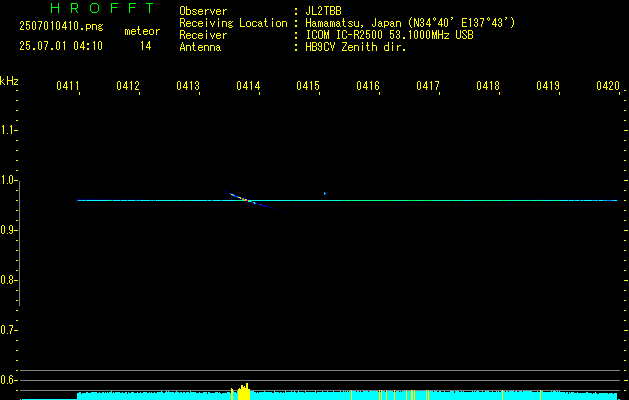Click the ICOM IC-R2500 53.1000MHz USB text

pyautogui.click(x=389, y=35)
